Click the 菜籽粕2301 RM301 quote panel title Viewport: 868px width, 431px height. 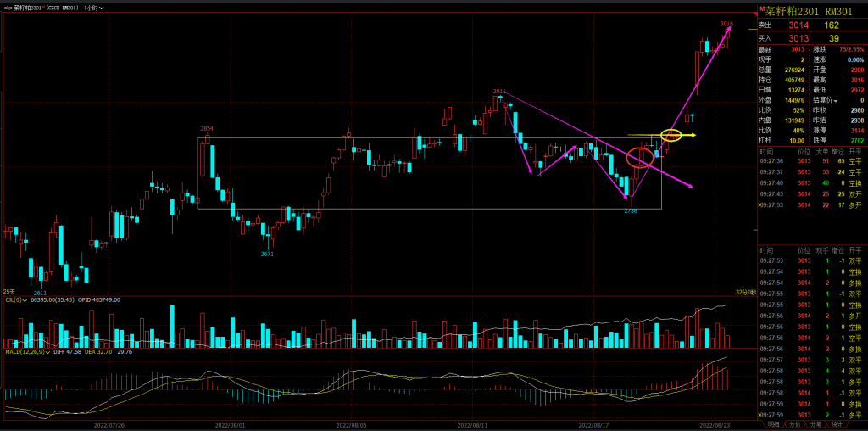click(810, 11)
